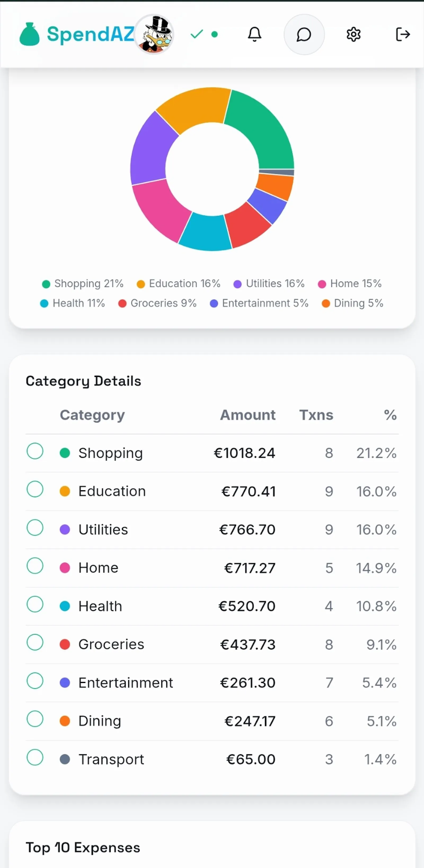Click the SpendAZ brand title
Viewport: 424px width, 868px height.
click(x=90, y=34)
